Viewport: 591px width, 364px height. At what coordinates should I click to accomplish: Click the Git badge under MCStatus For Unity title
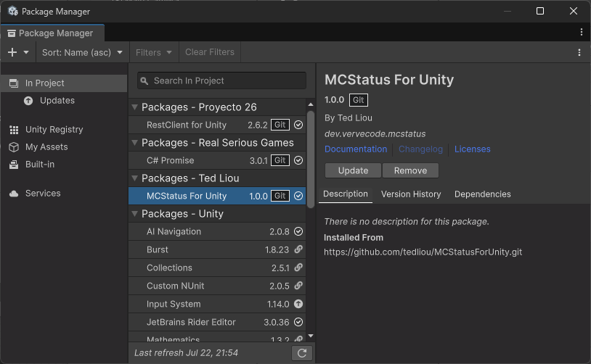359,100
